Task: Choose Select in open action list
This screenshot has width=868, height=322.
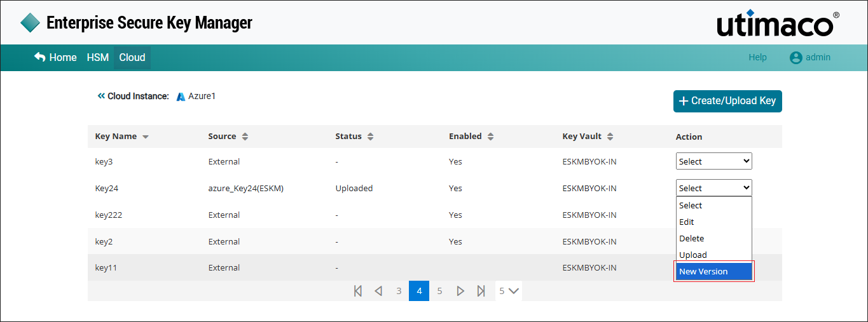Action: (x=714, y=205)
